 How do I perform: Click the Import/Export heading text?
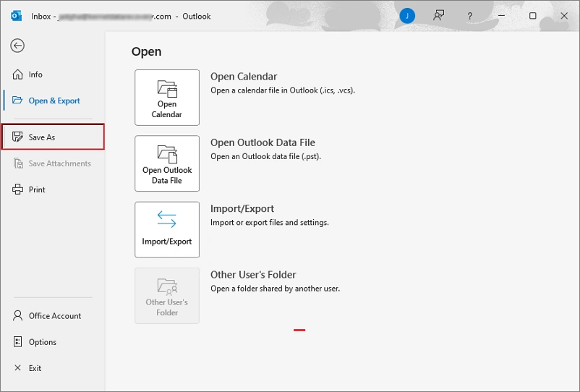click(x=242, y=209)
